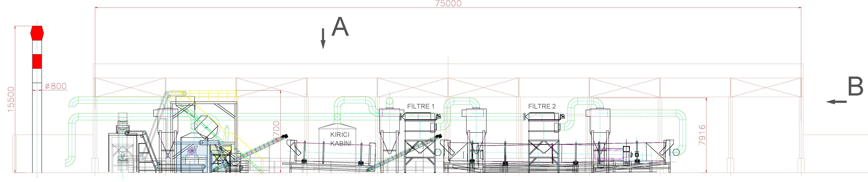Viewport: 868px width, 182px height.
Task: Select the red middle band on chimney
Action: tap(37, 61)
